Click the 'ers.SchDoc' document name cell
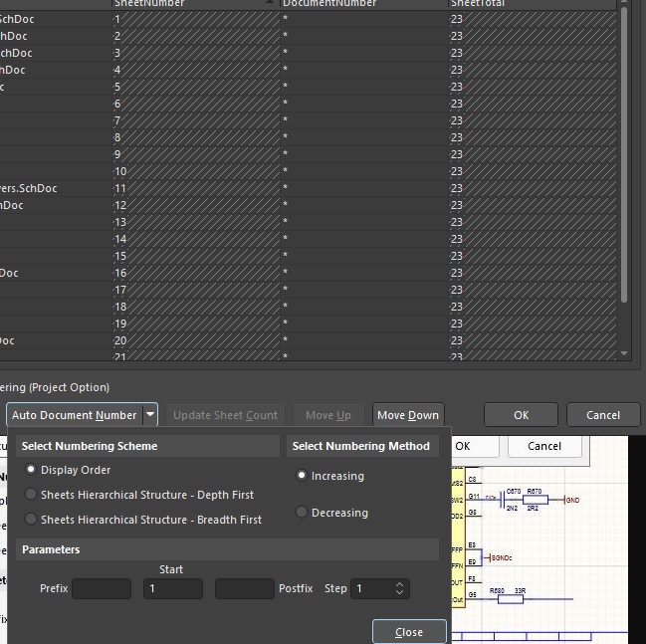The height and width of the screenshot is (644, 646). coord(56,188)
